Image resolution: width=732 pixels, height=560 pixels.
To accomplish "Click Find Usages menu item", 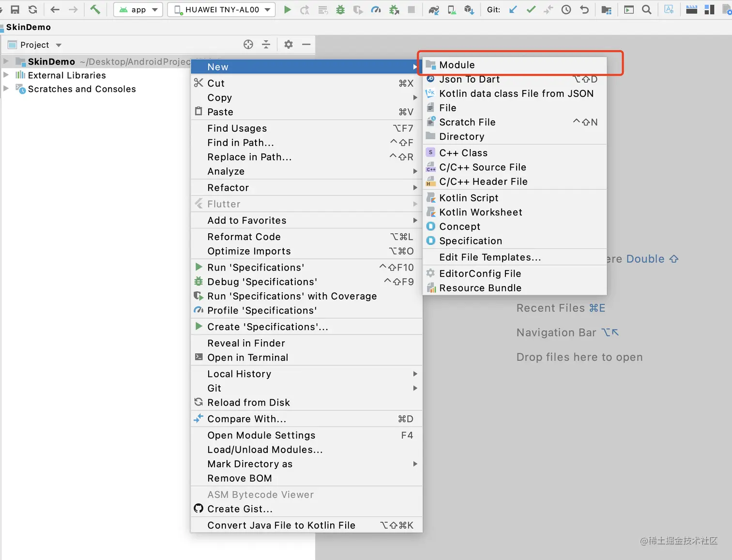I will pyautogui.click(x=307, y=128).
